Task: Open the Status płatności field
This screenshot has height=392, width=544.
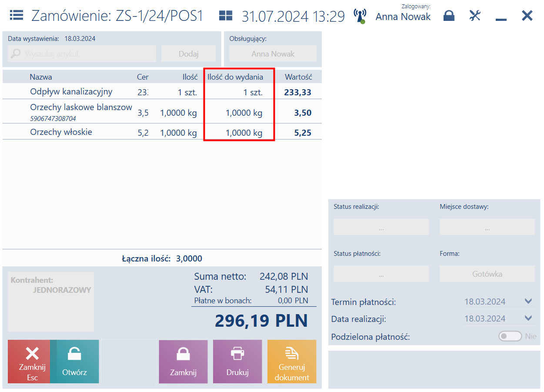Action: click(x=381, y=274)
